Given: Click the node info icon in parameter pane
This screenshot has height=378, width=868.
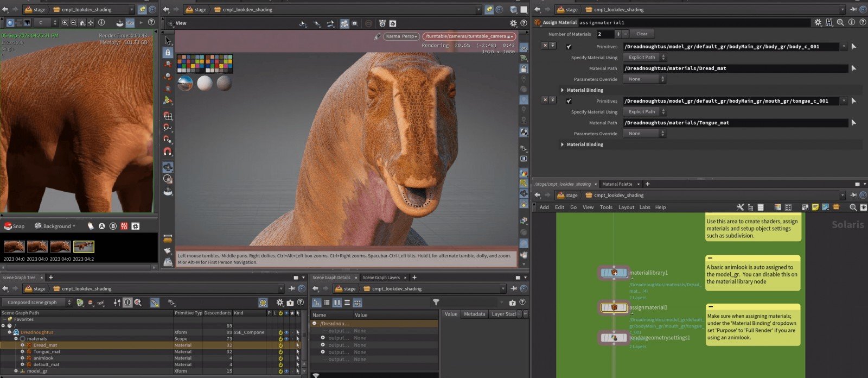Looking at the screenshot, I should 851,22.
